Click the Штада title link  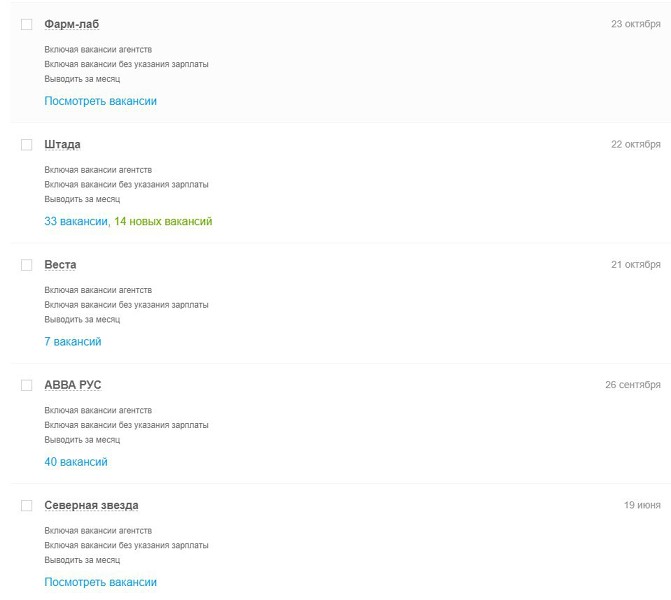[62, 145]
